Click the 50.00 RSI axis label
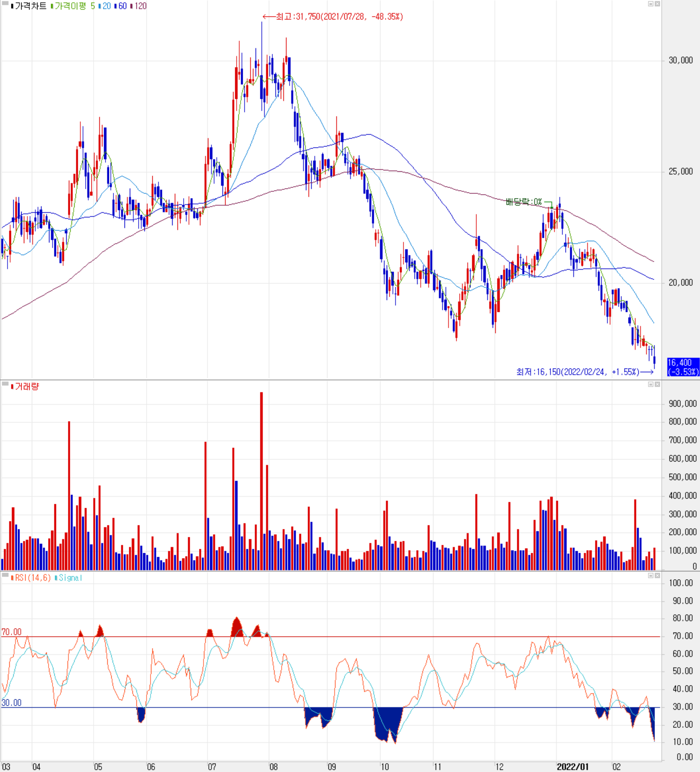Screen dimensions: 700x772 683,671
